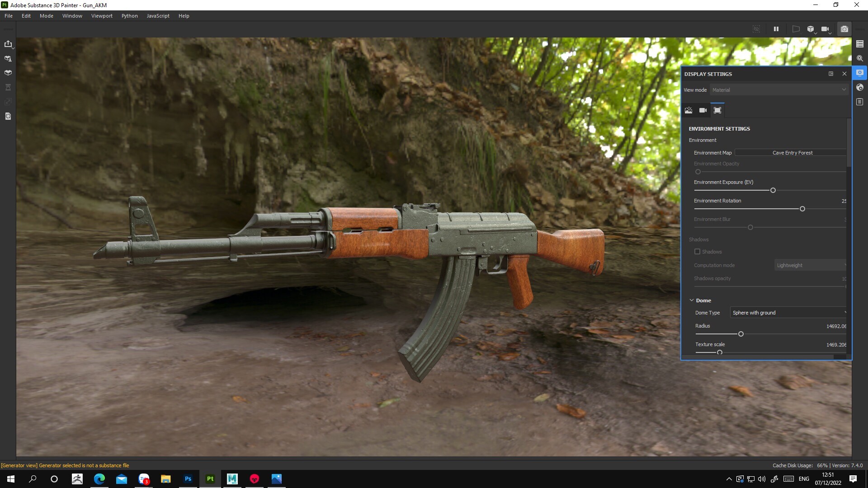Open the View mode Material dropdown
This screenshot has height=488, width=868.
pos(778,89)
